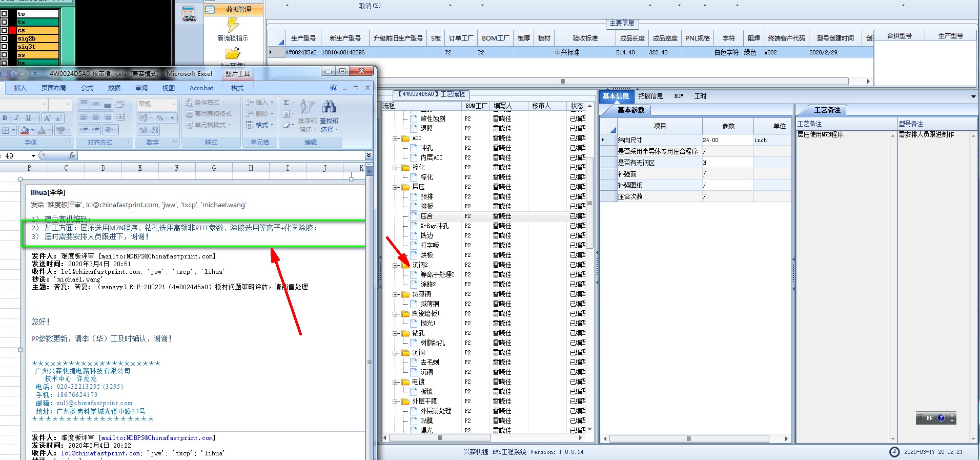Viewport: 980px width, 460px height.
Task: Open 查找和选择 binoculars tool
Action: coord(329,116)
